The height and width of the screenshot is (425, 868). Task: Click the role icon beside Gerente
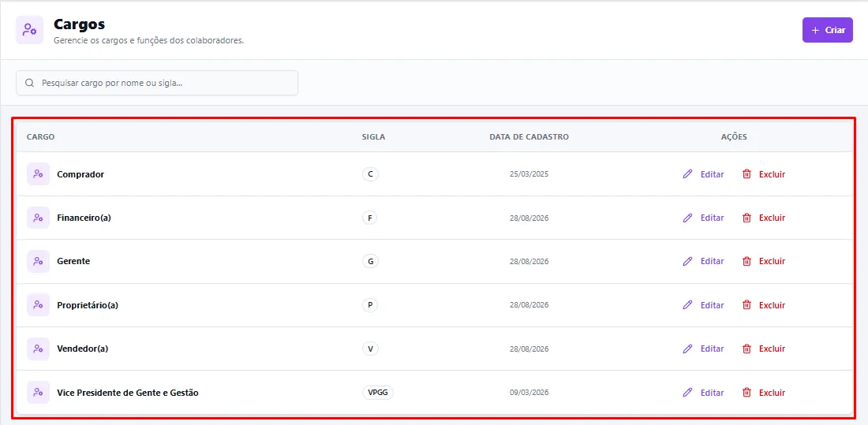[x=38, y=261]
